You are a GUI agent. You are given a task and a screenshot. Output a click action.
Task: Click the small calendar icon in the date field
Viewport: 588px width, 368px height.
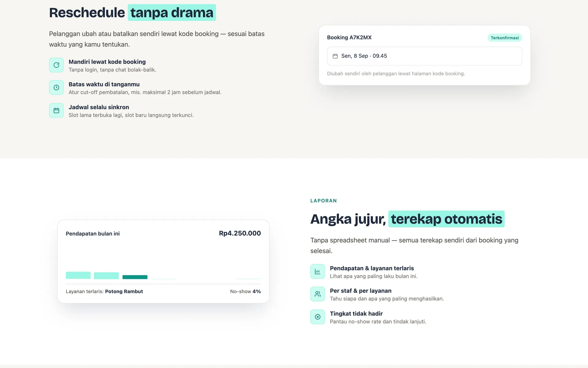point(335,56)
